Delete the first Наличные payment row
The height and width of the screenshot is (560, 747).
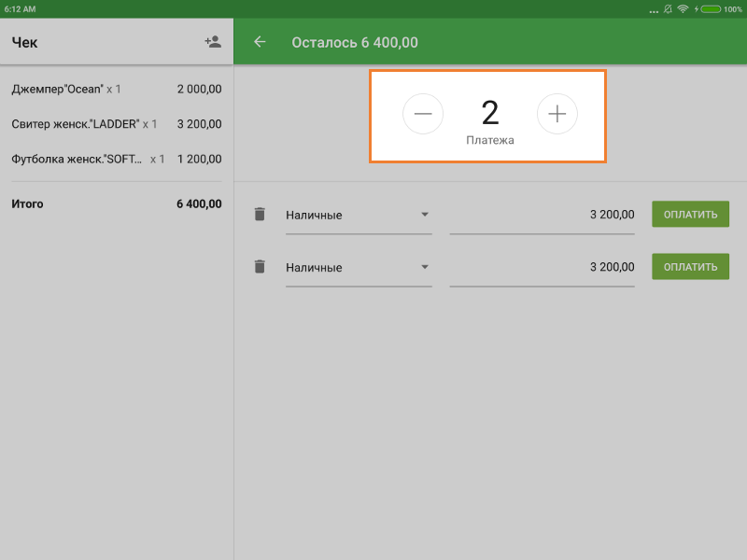[260, 215]
